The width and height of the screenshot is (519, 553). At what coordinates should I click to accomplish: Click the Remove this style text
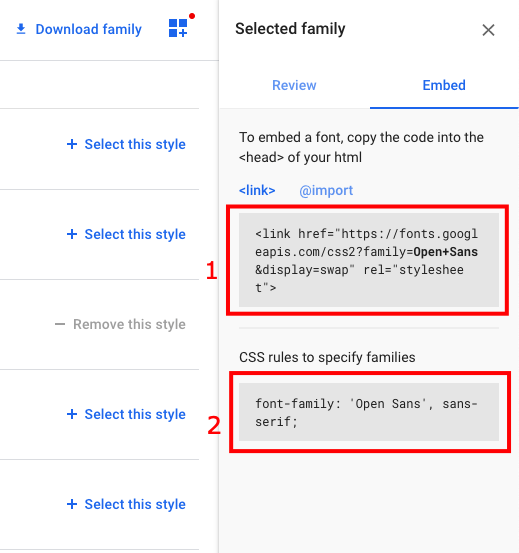tap(129, 324)
